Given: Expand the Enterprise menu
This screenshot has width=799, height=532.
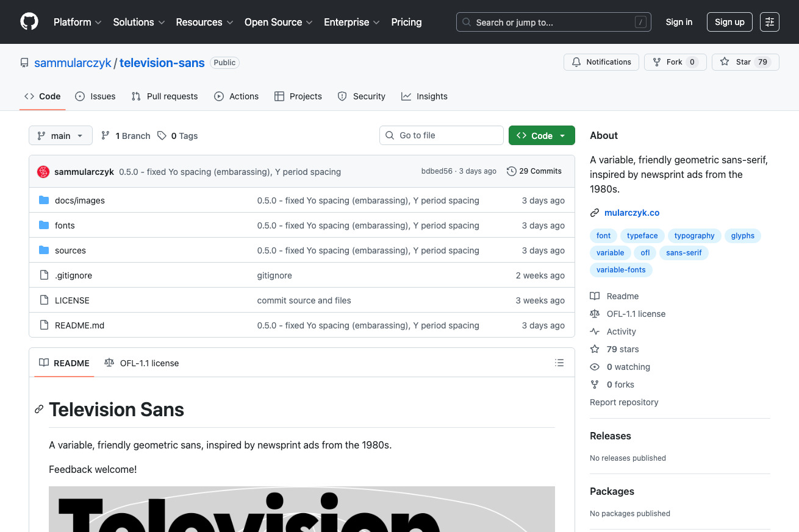Looking at the screenshot, I should point(352,22).
